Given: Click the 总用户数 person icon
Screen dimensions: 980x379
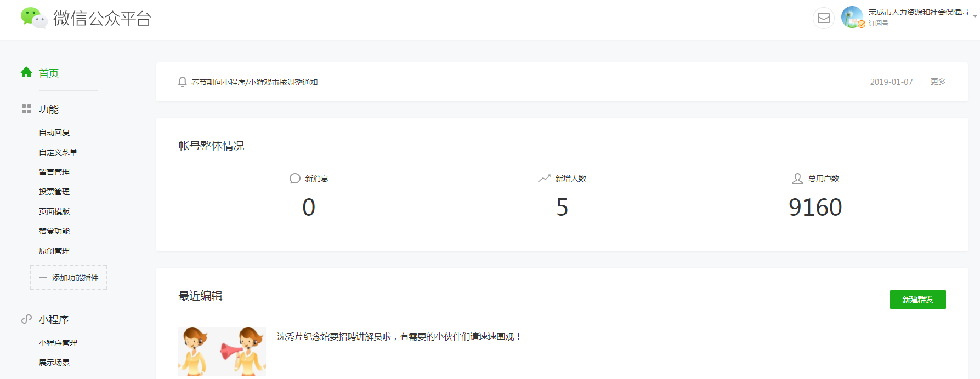Looking at the screenshot, I should (797, 179).
